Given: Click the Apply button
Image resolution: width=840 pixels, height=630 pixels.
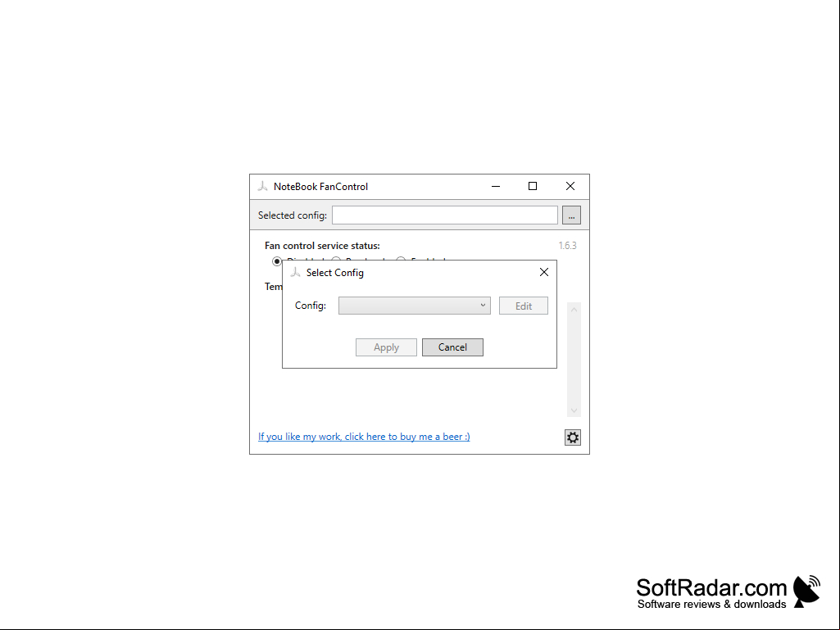Looking at the screenshot, I should pos(386,347).
